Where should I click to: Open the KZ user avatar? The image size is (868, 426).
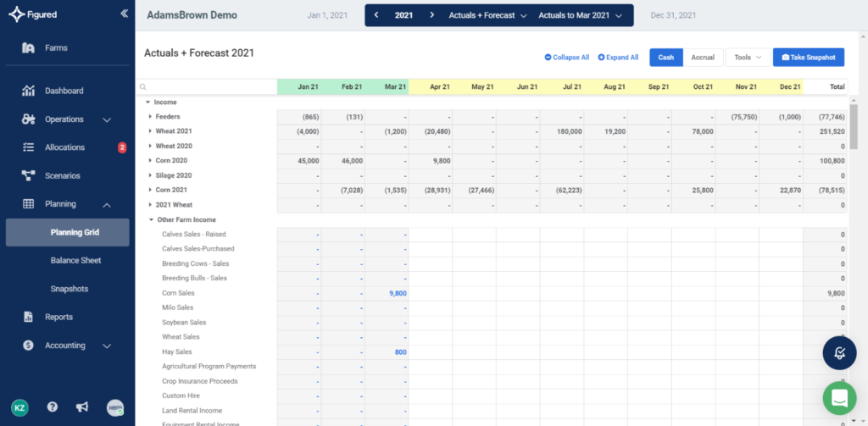point(19,407)
